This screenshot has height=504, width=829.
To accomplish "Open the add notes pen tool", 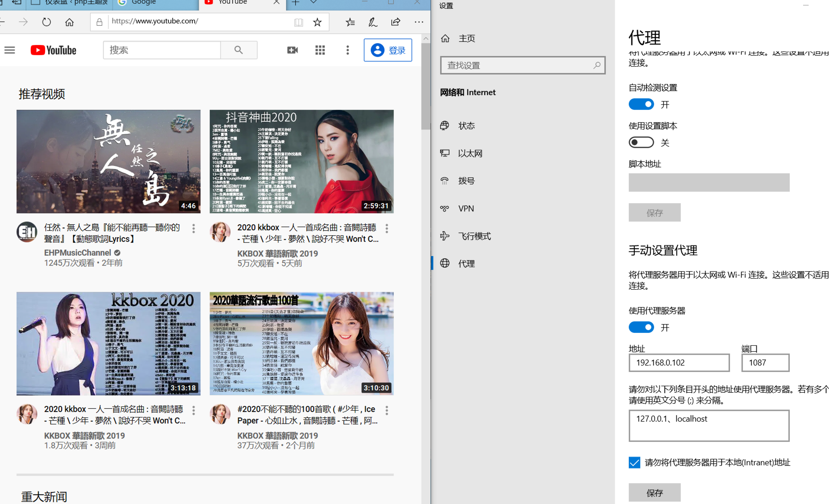I will (x=373, y=22).
